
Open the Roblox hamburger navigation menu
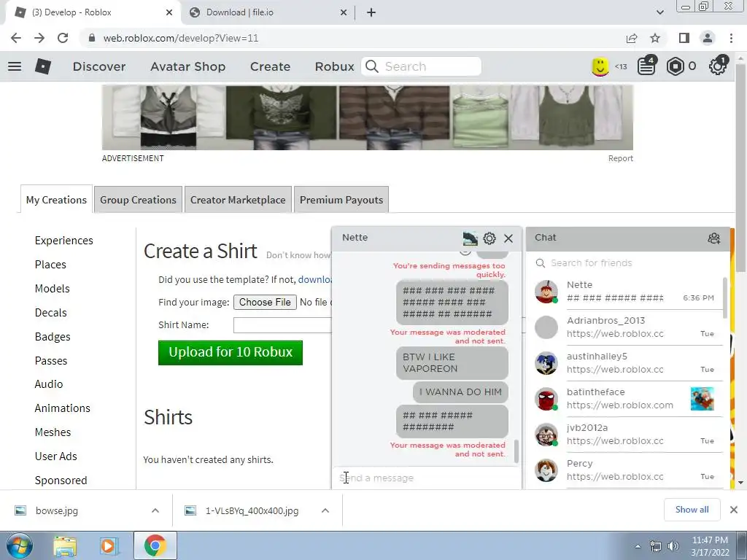(x=15, y=66)
